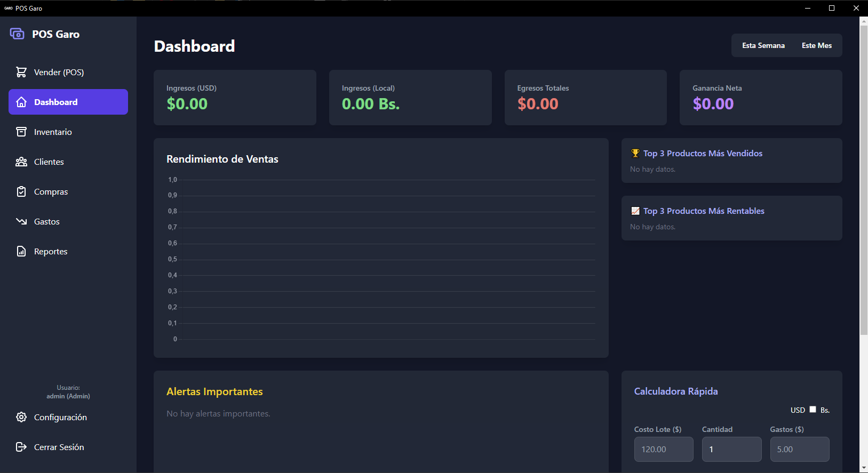868x473 pixels.
Task: Maximize the POS Garo window
Action: [x=831, y=8]
